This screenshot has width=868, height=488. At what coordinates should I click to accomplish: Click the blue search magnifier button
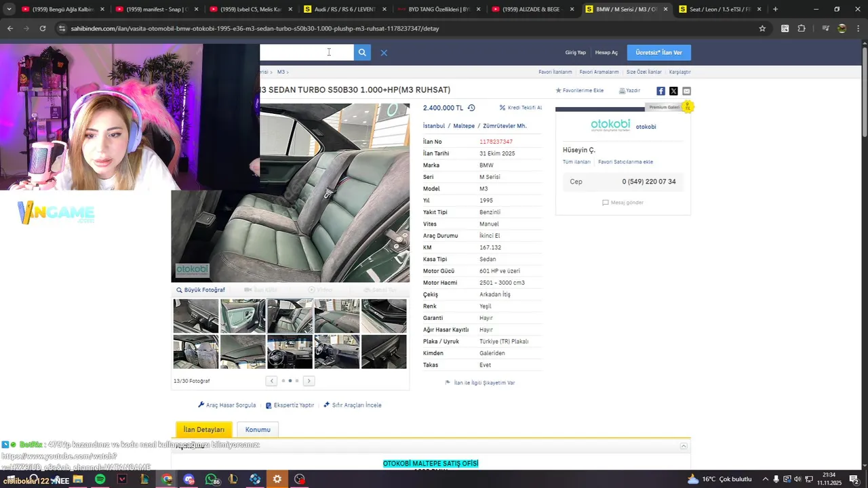(362, 52)
